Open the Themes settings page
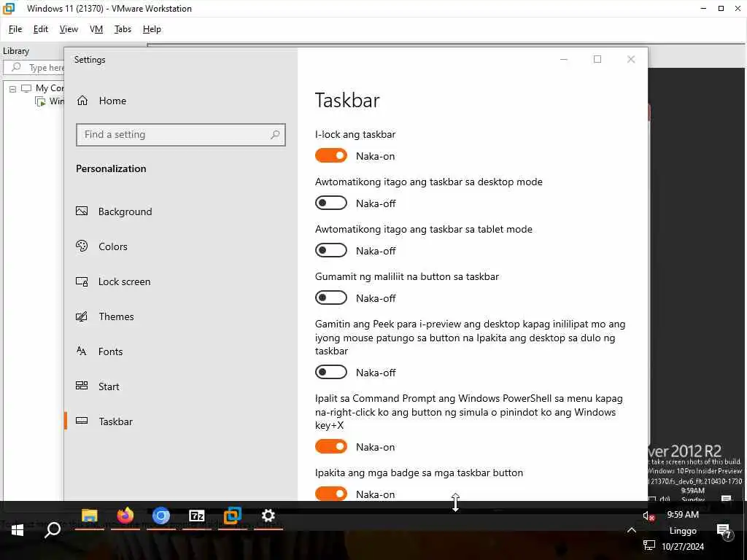The height and width of the screenshot is (560, 747). [x=116, y=316]
